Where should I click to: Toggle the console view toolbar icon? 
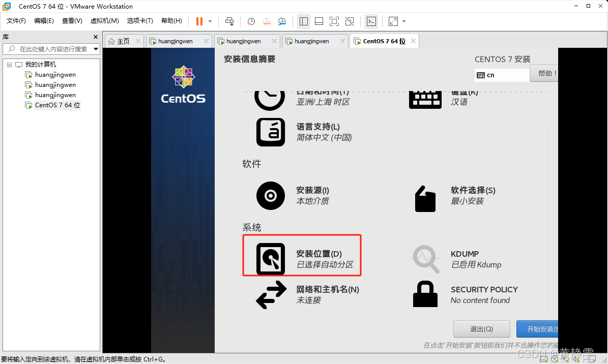pyautogui.click(x=371, y=21)
